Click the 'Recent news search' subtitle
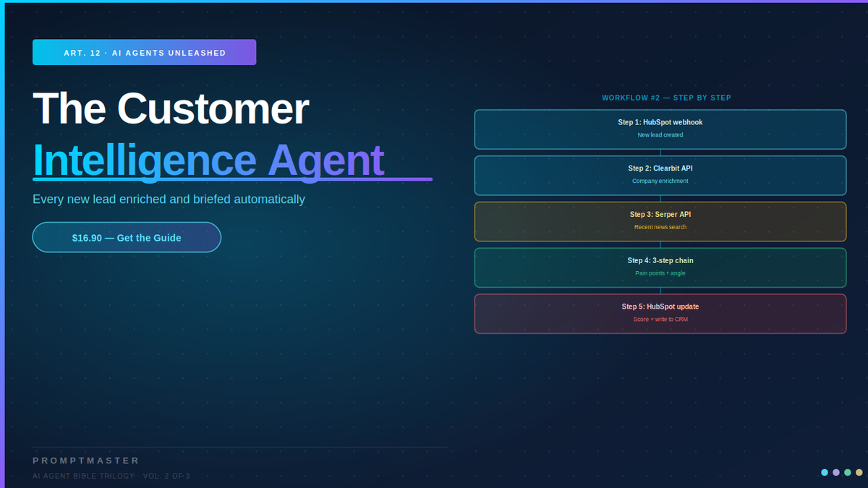868x488 pixels. [x=660, y=227]
